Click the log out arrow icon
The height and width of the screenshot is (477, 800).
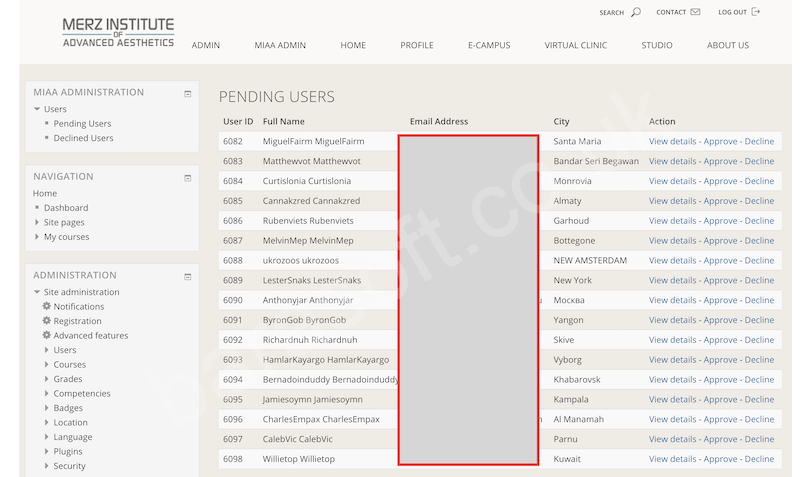pyautogui.click(x=756, y=12)
